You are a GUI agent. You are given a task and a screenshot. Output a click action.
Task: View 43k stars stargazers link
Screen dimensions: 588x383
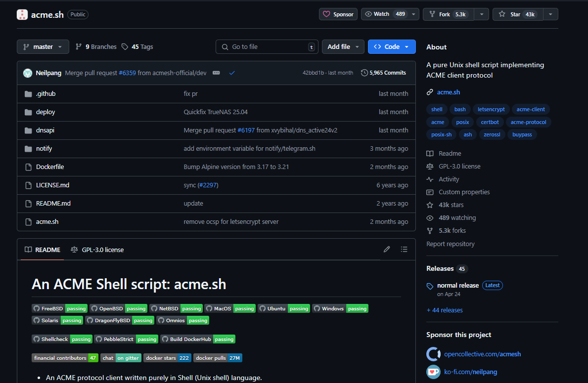point(445,205)
